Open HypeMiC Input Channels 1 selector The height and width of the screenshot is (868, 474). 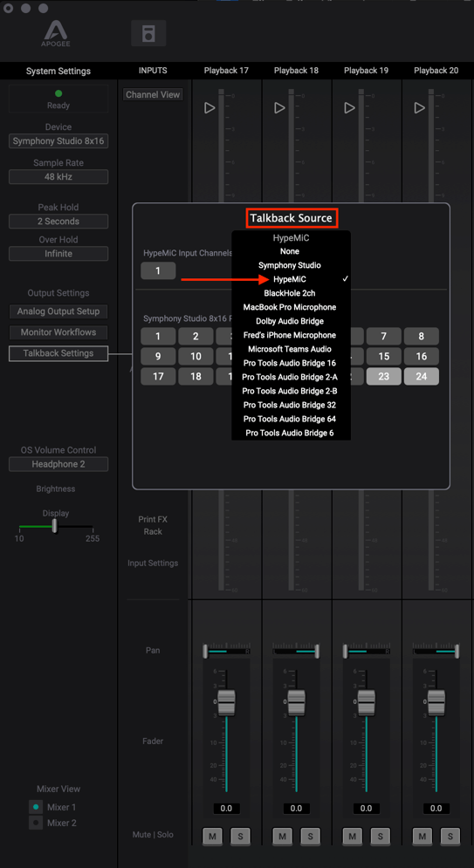click(x=158, y=270)
